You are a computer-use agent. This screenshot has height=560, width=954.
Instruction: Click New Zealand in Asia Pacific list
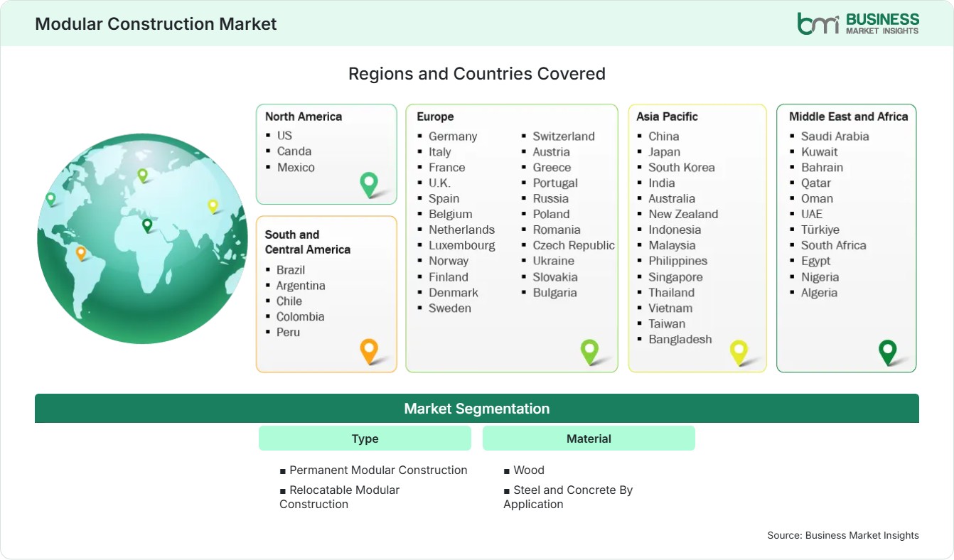[683, 214]
